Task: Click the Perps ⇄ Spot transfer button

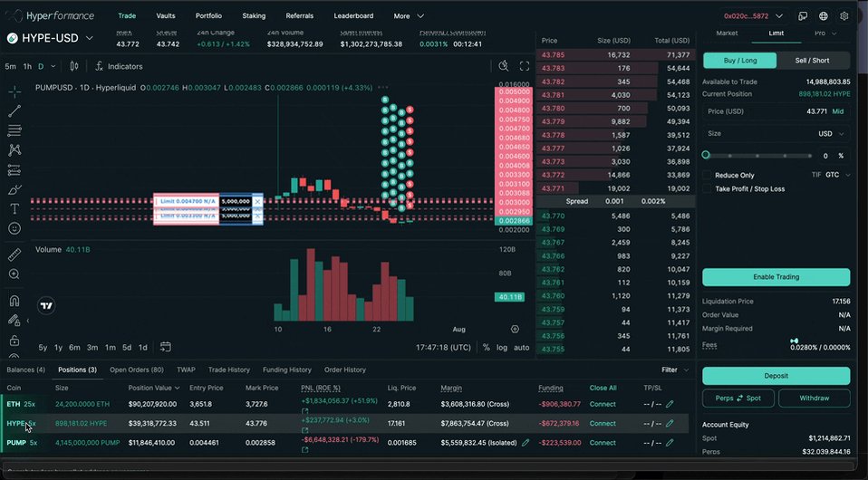Action: point(738,398)
